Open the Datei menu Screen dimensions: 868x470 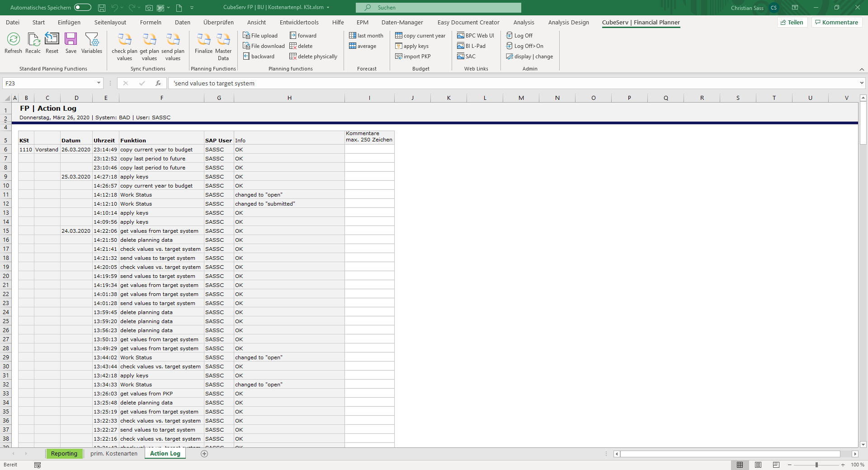(x=13, y=22)
